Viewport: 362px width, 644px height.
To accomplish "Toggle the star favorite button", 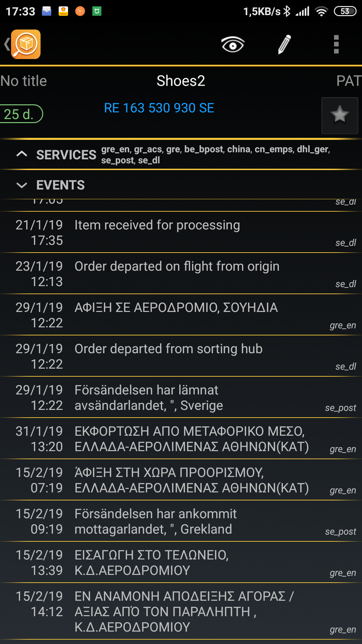I will [340, 115].
